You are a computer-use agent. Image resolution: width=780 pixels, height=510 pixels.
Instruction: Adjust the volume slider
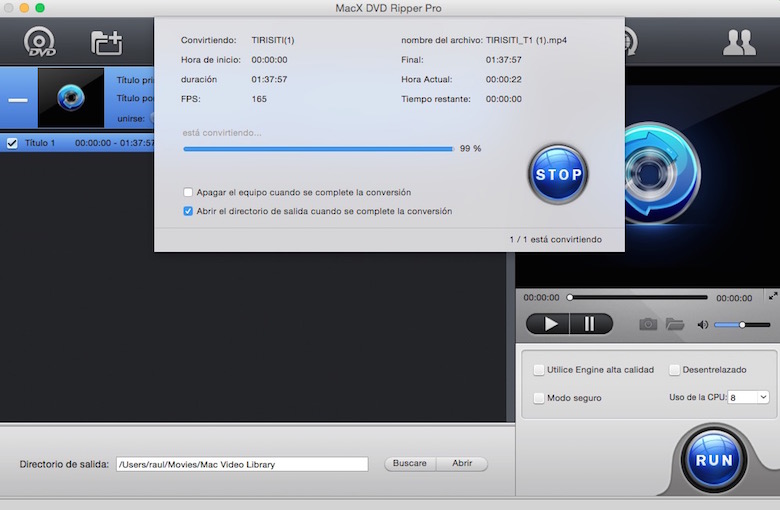[x=742, y=325]
